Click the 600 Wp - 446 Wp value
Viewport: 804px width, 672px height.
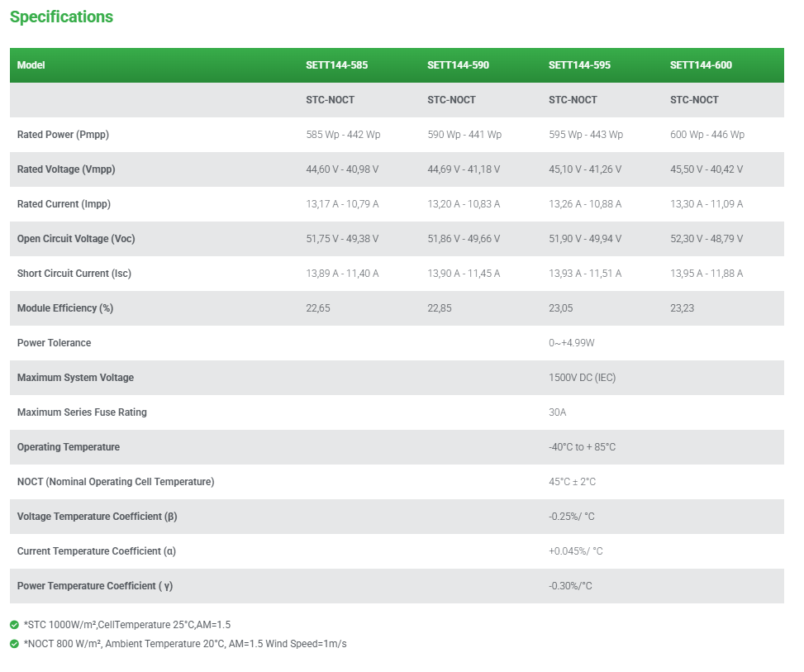pyautogui.click(x=706, y=135)
